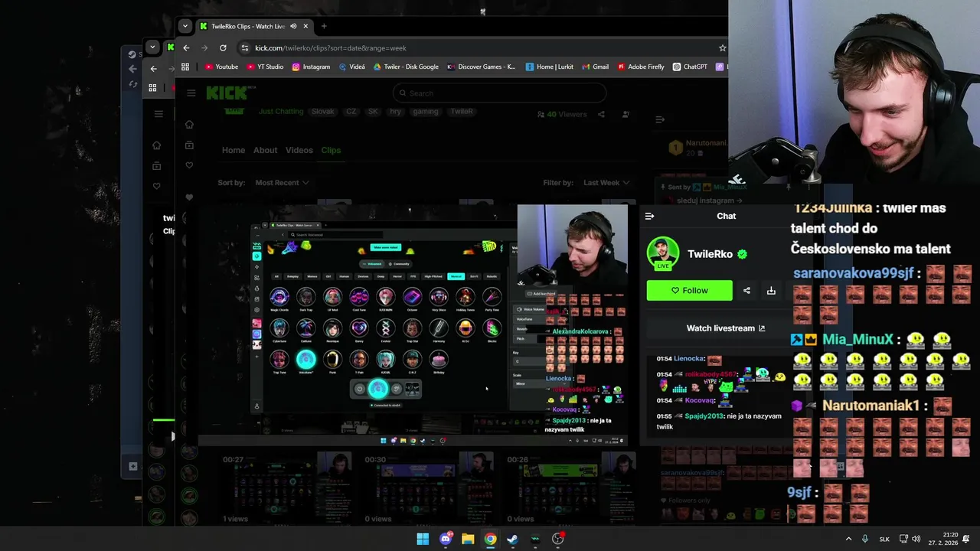
Task: Download the clip with the download icon
Action: [771, 291]
